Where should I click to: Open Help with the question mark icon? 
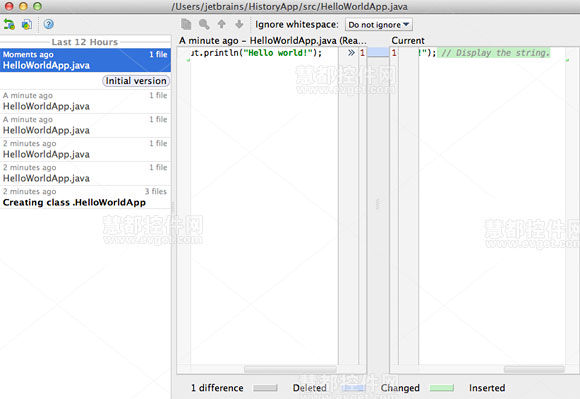pyautogui.click(x=48, y=24)
